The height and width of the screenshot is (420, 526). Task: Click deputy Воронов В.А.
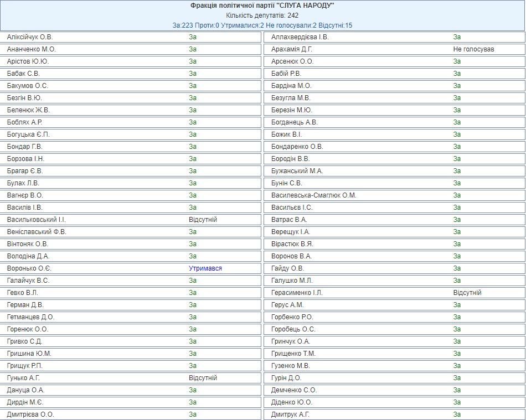pos(291,256)
